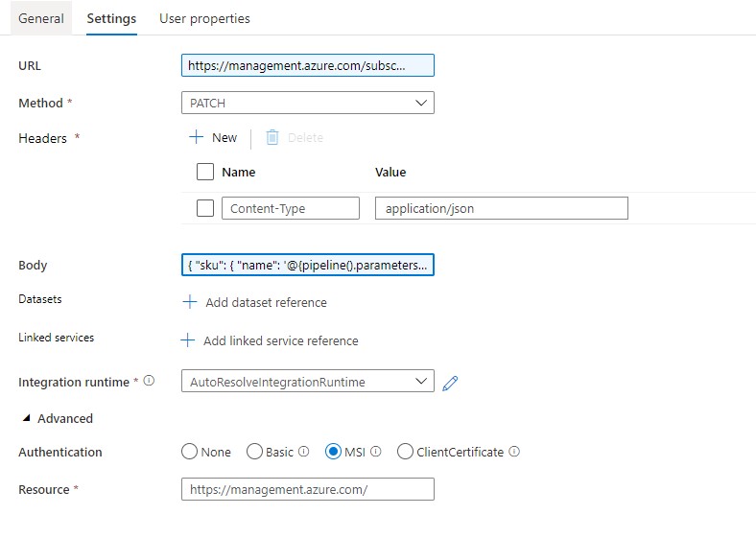The width and height of the screenshot is (756, 538).
Task: Open the AutoResolveIntegrationRuntime dropdown
Action: [307, 382]
